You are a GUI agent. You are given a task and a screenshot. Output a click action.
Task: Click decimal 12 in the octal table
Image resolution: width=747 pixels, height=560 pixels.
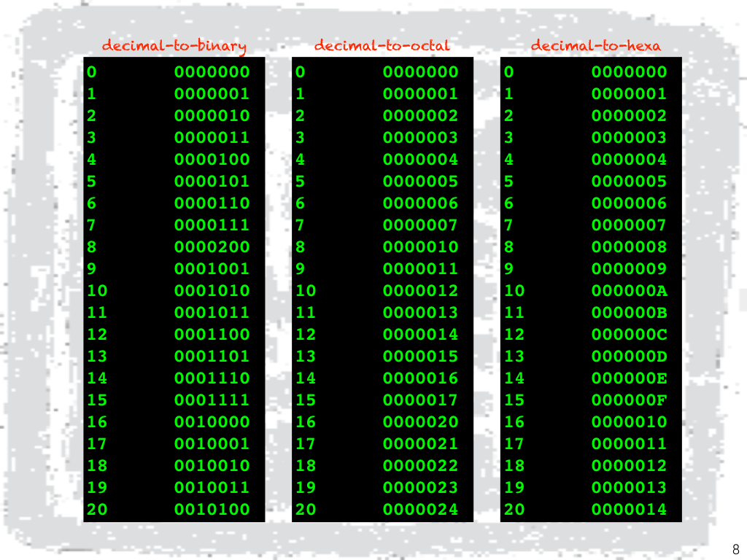pos(306,335)
